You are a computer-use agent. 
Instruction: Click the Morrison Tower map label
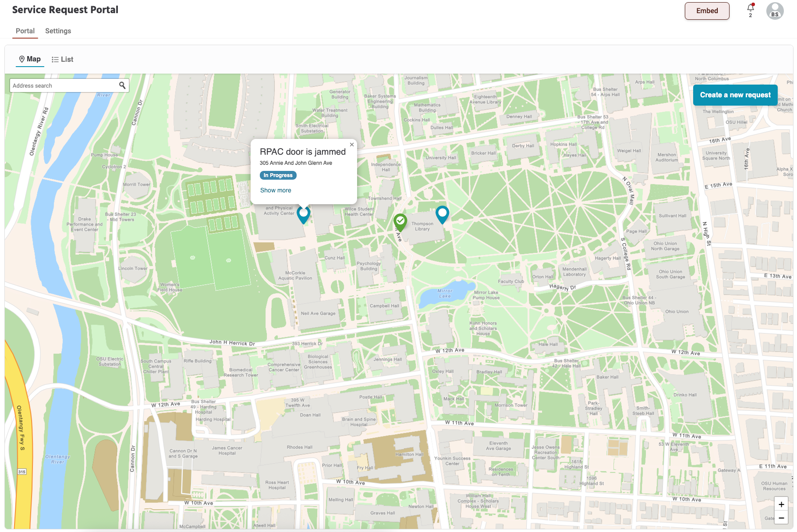pos(511,405)
